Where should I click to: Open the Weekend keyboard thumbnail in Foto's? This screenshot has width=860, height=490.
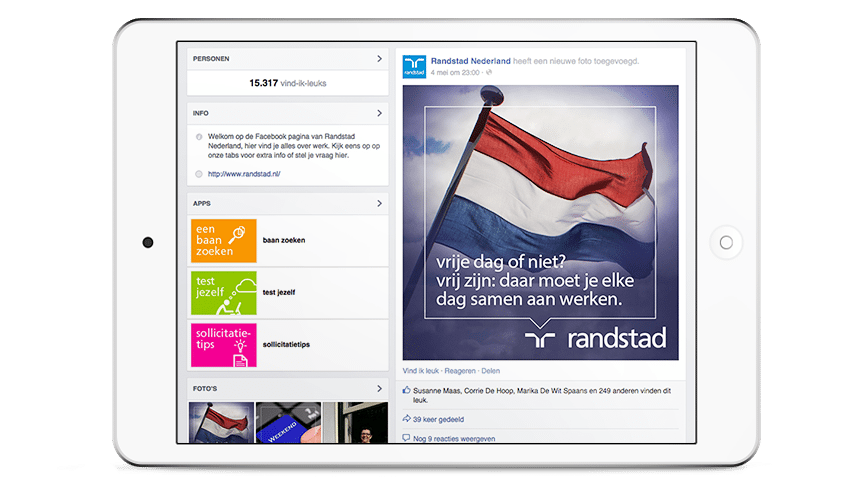tap(288, 423)
